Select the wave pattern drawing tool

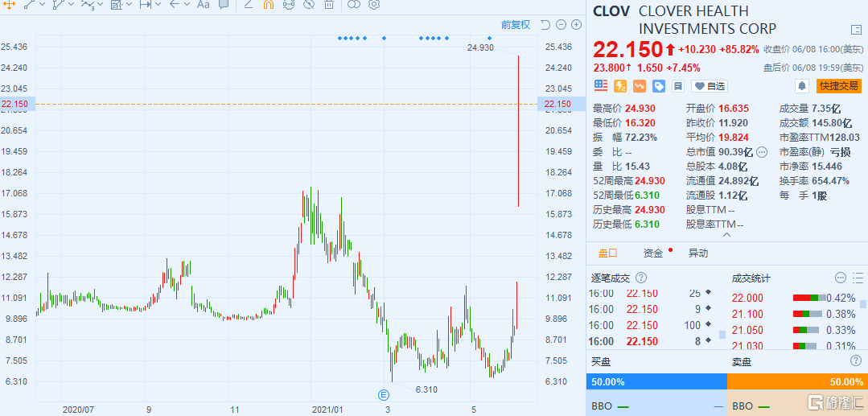(x=88, y=5)
